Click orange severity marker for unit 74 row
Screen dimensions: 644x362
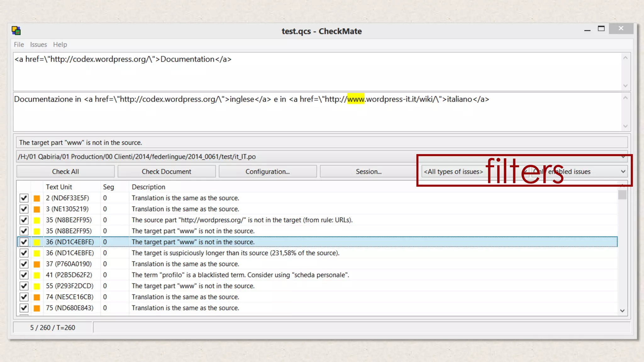[x=37, y=297]
